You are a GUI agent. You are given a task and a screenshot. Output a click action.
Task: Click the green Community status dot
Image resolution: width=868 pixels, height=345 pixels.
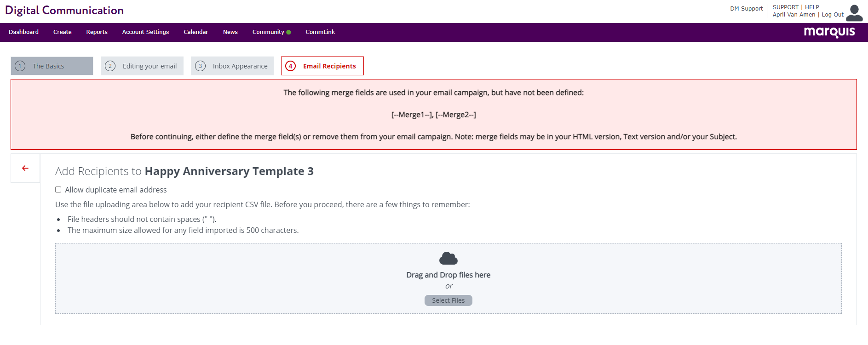pyautogui.click(x=288, y=32)
